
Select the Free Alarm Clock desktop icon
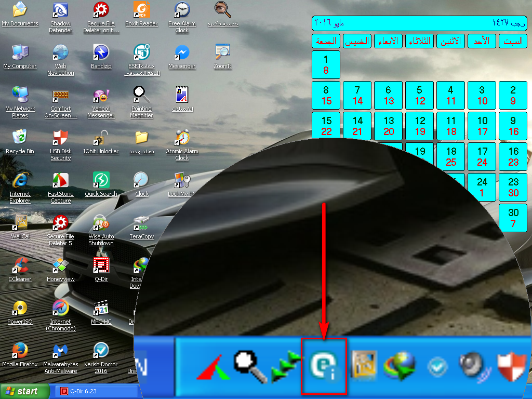[x=182, y=18]
